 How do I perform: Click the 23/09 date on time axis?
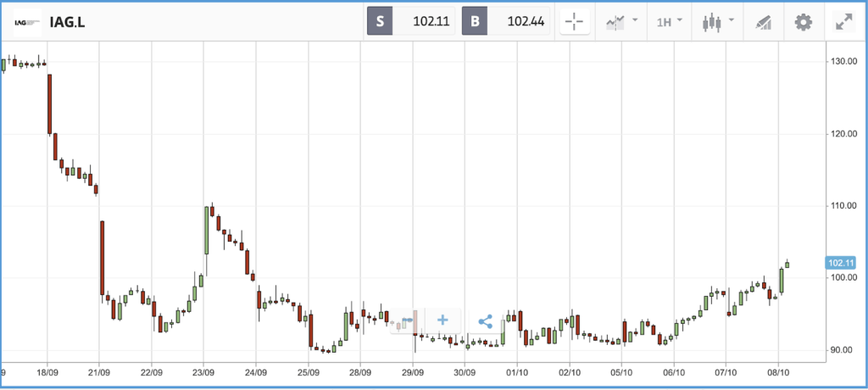[203, 373]
